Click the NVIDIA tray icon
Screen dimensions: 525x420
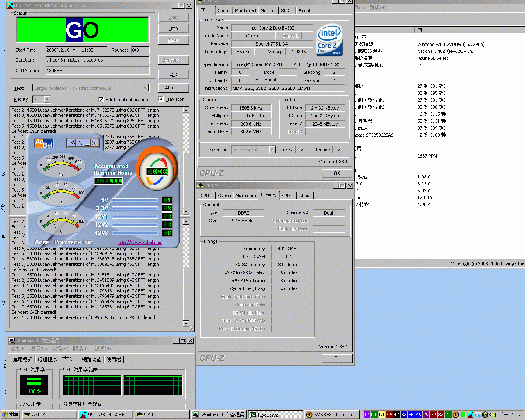click(x=493, y=415)
